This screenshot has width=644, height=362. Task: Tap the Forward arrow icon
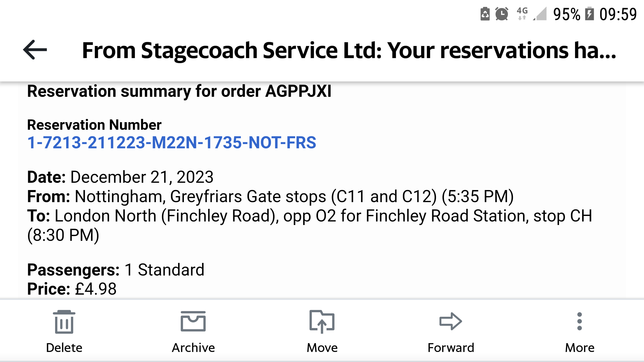[x=451, y=321]
